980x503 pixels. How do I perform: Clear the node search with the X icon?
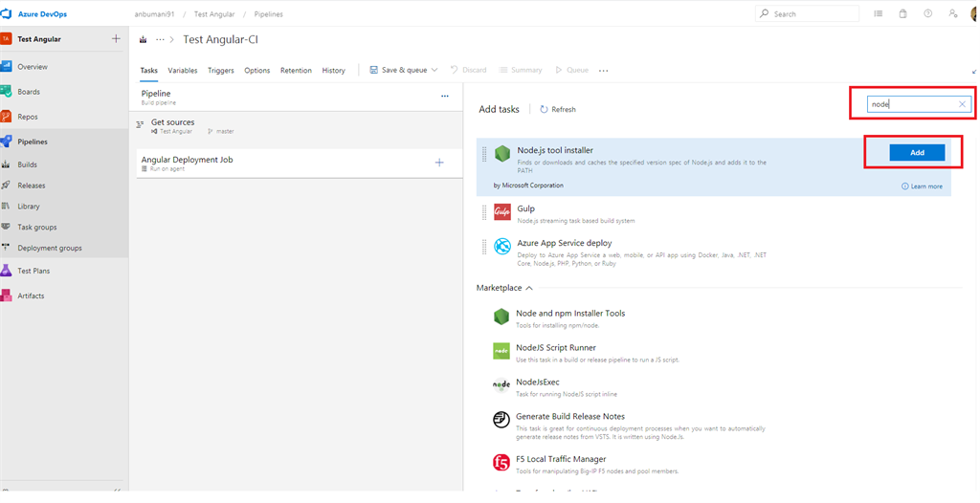tap(962, 104)
